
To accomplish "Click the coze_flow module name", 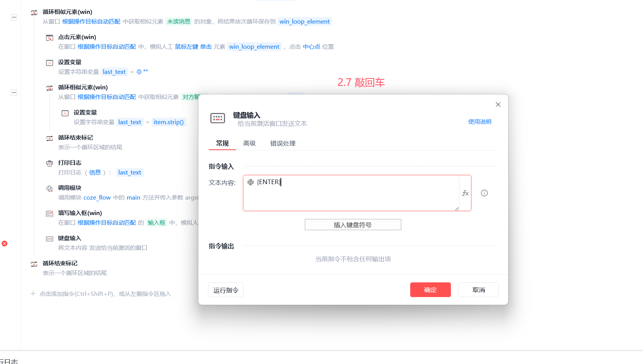I will coord(97,198).
